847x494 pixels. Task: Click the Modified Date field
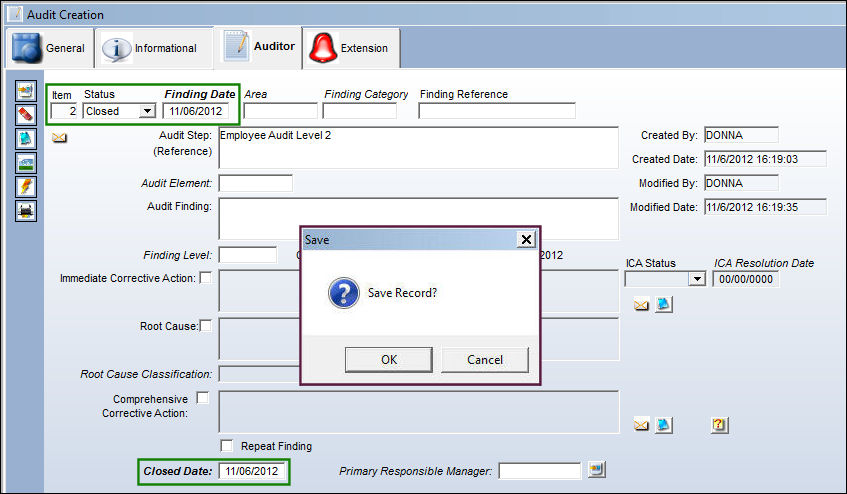coord(765,207)
